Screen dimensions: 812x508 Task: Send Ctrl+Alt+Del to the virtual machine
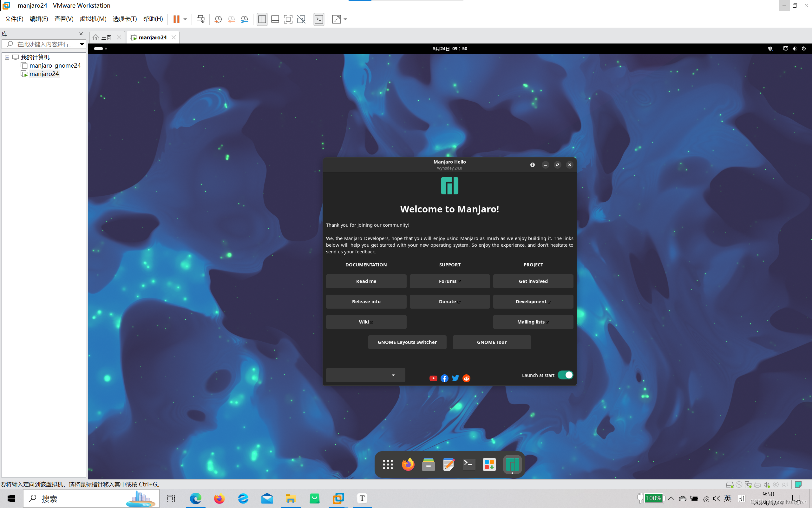pyautogui.click(x=201, y=19)
